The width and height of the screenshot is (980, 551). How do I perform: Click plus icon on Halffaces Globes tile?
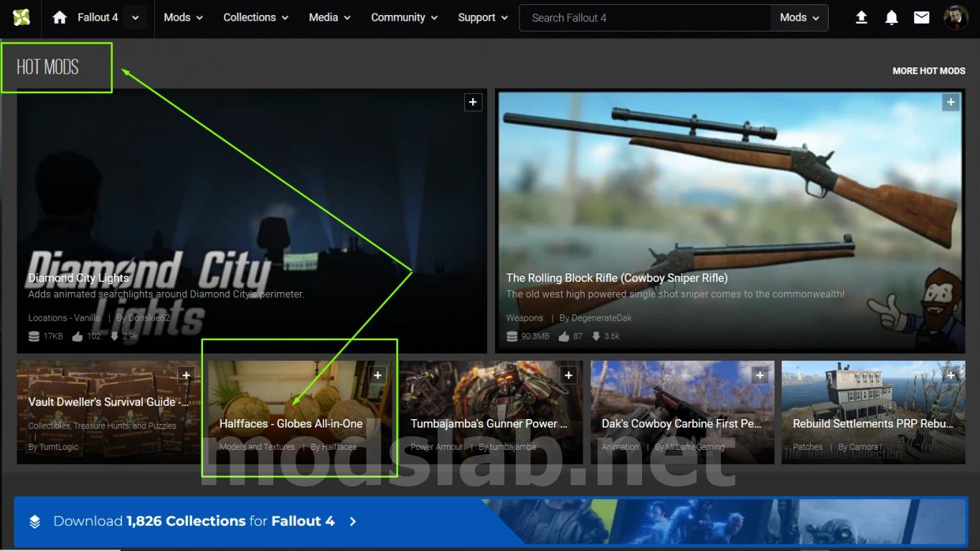pyautogui.click(x=377, y=375)
